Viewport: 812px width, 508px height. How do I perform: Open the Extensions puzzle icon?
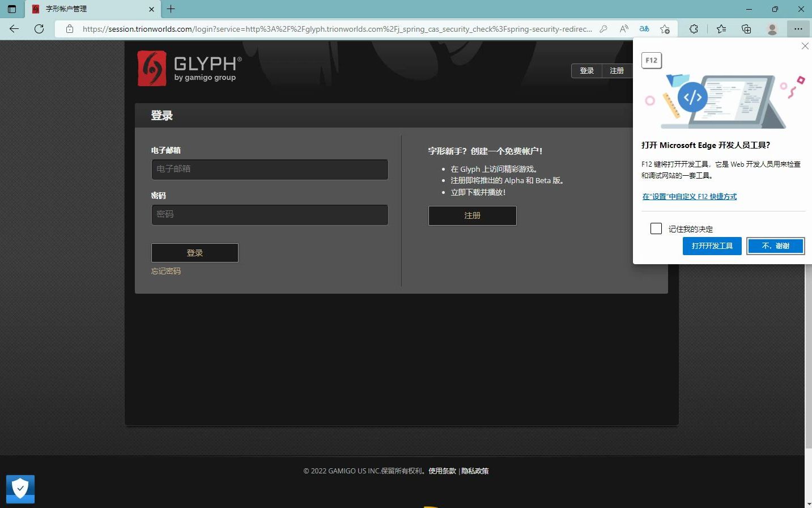[x=694, y=29]
